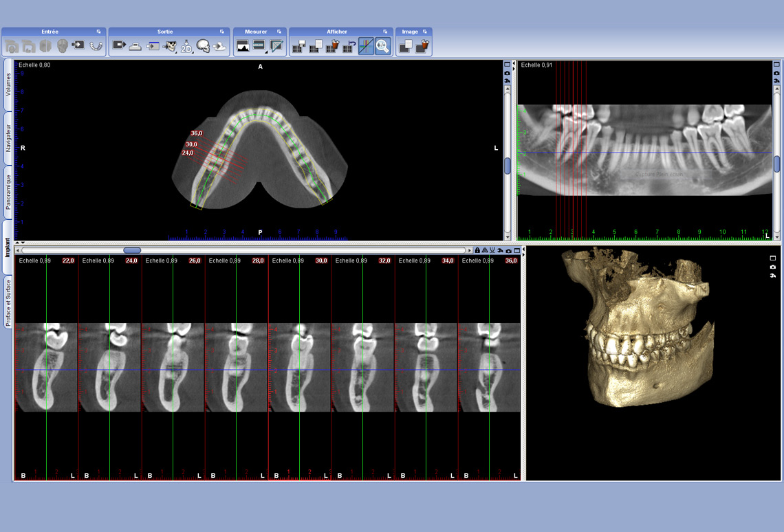Image resolution: width=784 pixels, height=532 pixels.
Task: Click the camera icon above cross-sections
Action: 510,250
